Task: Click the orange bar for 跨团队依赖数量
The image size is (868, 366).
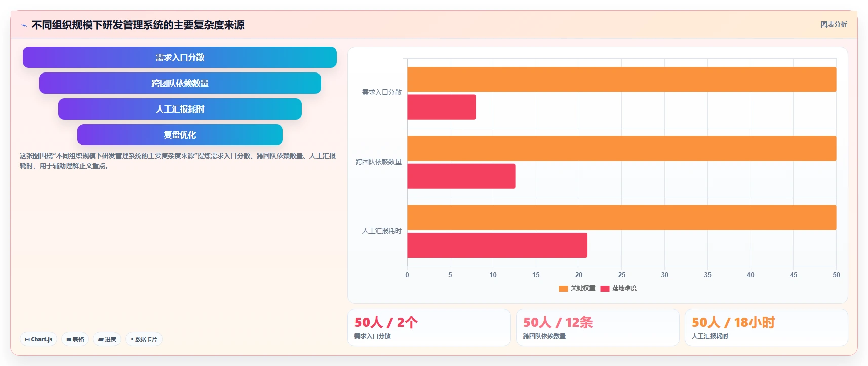Action: [621, 149]
